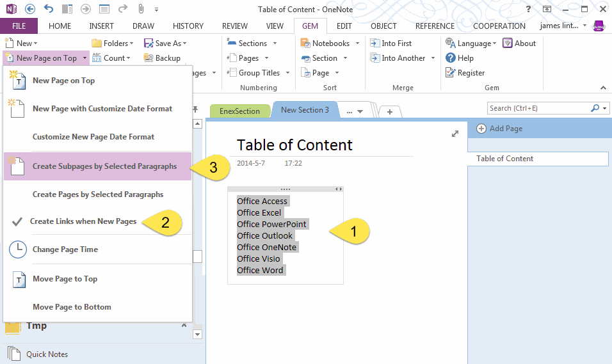The height and width of the screenshot is (364, 612).
Task: Click the pin icon on notebook pane
Action: pyautogui.click(x=195, y=109)
